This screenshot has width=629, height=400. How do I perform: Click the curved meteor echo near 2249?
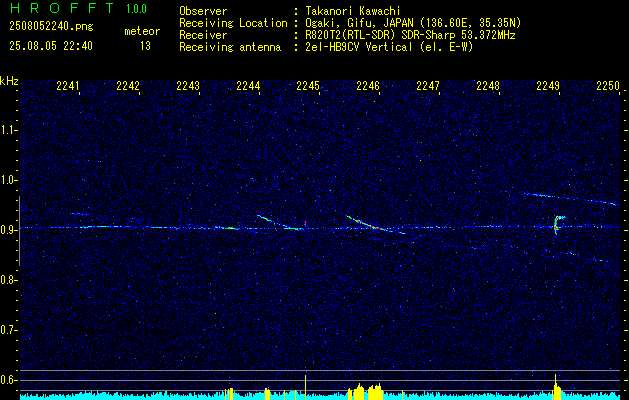pos(558,225)
